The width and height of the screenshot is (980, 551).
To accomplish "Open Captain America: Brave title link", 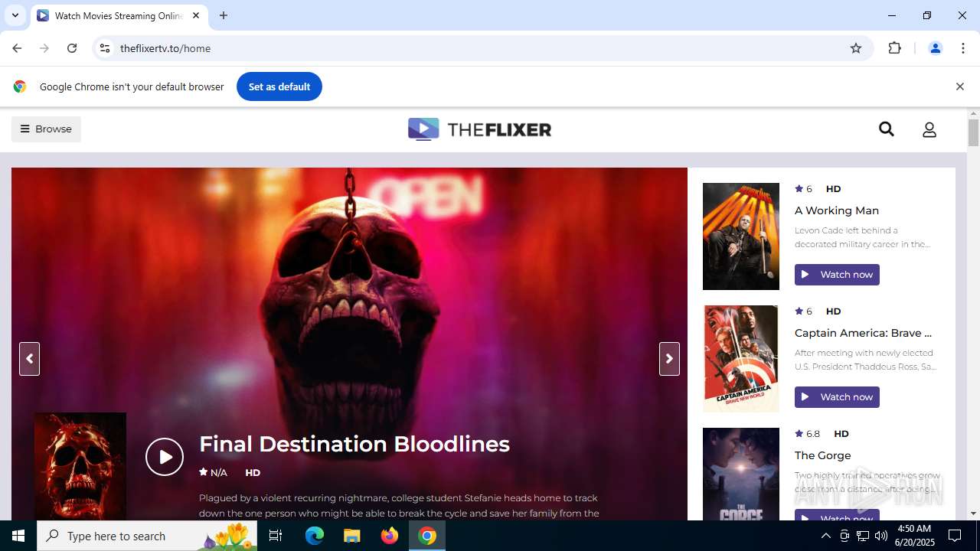I will pyautogui.click(x=864, y=333).
